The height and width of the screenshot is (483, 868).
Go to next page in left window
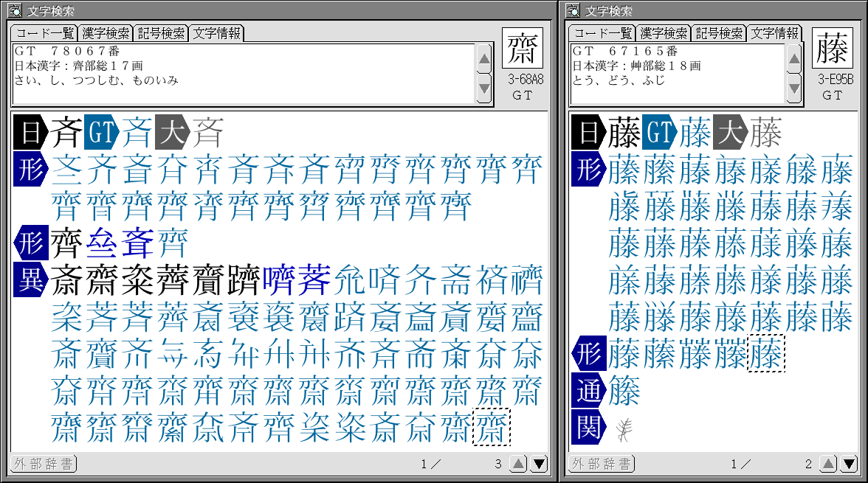[x=540, y=464]
